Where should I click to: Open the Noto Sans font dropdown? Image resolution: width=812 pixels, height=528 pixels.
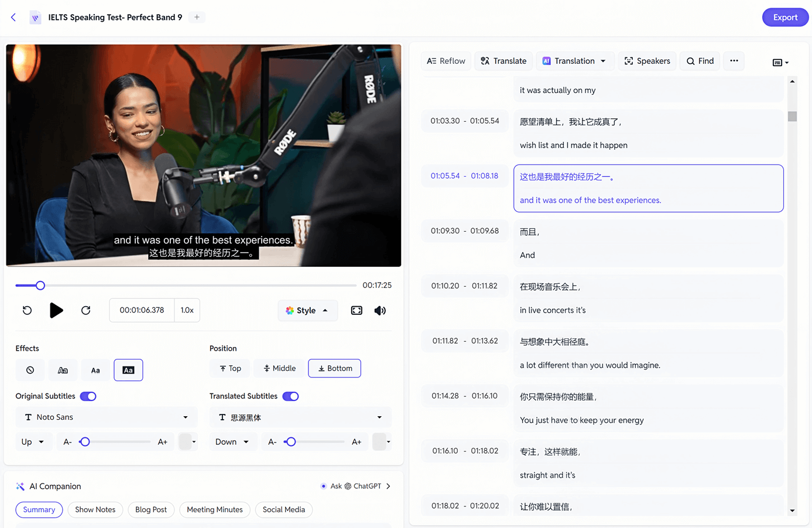coord(107,417)
